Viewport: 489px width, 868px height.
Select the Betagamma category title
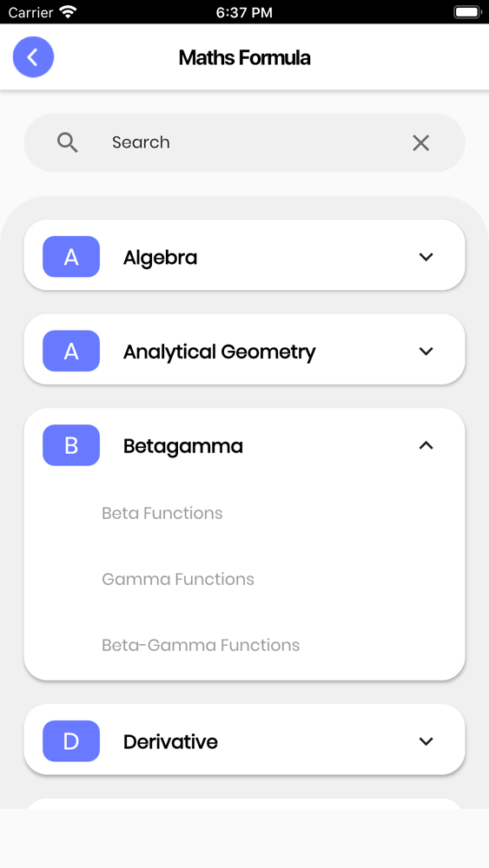(182, 446)
